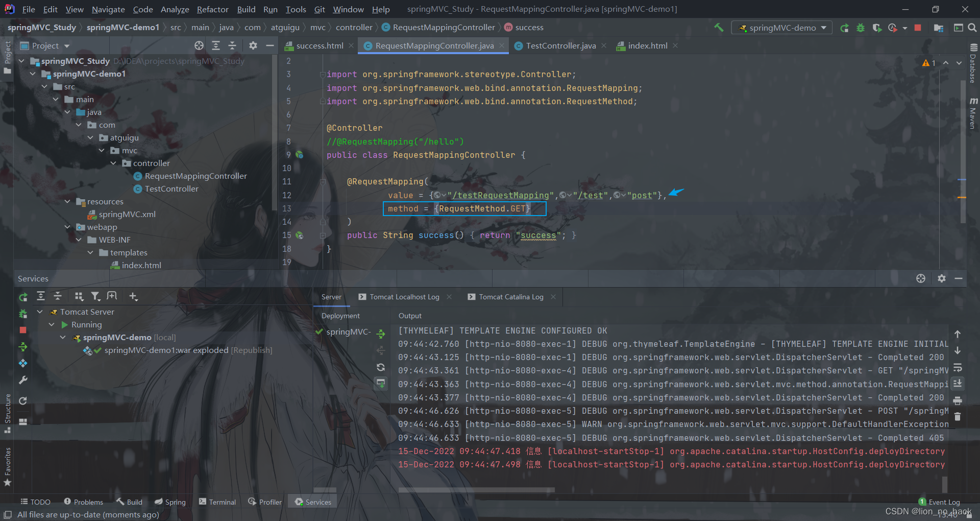Click the refresh icon in the Deployment column
The width and height of the screenshot is (980, 521).
[381, 367]
